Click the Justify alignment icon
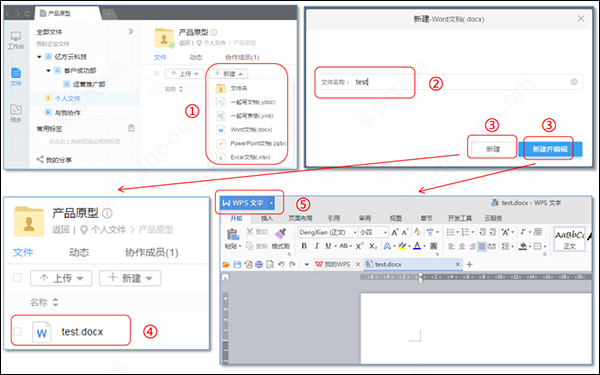 pyautogui.click(x=482, y=246)
